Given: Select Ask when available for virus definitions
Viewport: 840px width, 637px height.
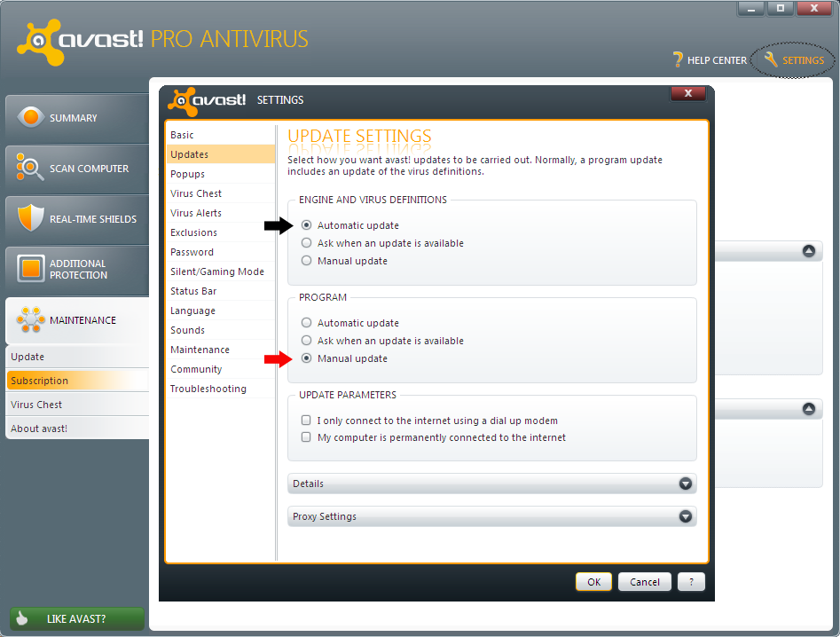Looking at the screenshot, I should click(x=306, y=243).
